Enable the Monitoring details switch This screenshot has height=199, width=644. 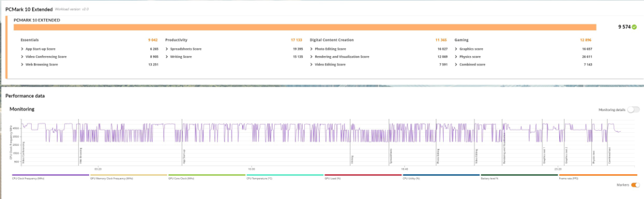pyautogui.click(x=633, y=110)
